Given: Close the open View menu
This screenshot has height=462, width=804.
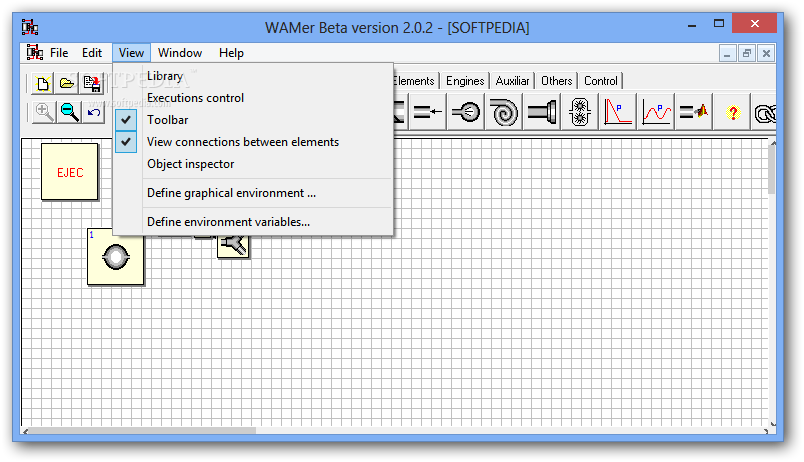Looking at the screenshot, I should [x=131, y=53].
